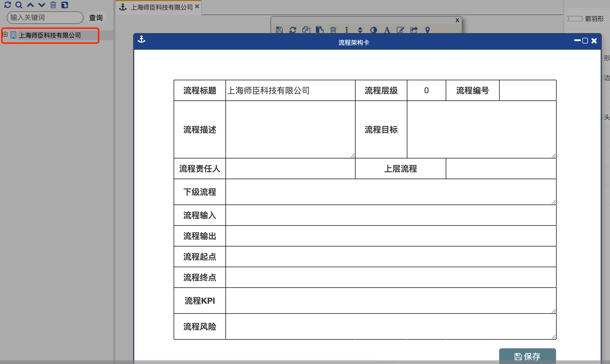
Task: Click the move-down chevron icon
Action: [x=41, y=5]
